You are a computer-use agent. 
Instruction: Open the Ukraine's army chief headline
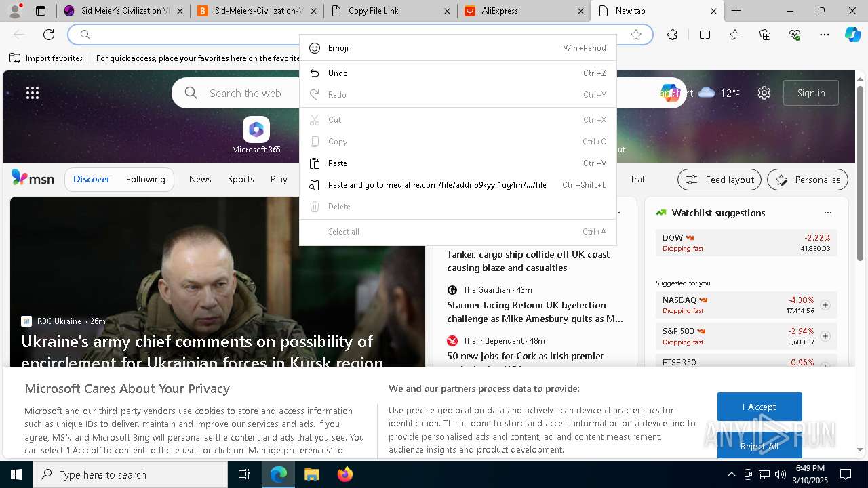click(x=202, y=351)
